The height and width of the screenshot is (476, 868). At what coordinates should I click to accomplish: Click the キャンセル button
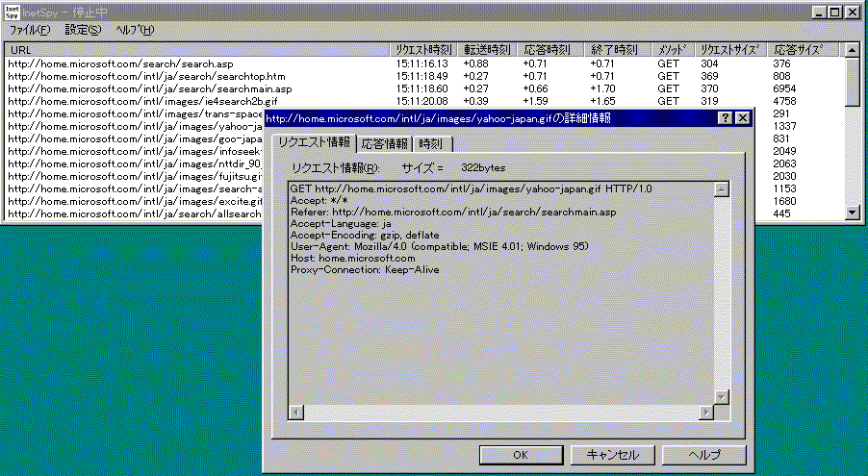tap(612, 455)
